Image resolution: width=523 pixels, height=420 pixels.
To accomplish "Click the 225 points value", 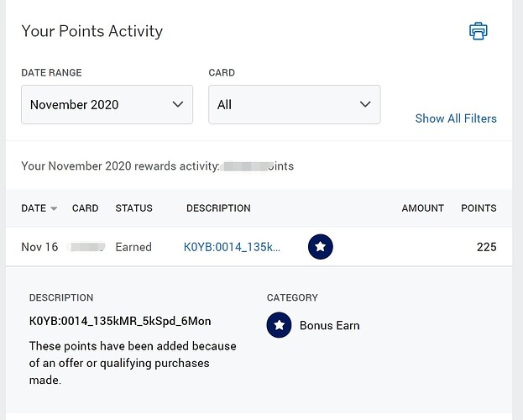I will click(x=486, y=247).
